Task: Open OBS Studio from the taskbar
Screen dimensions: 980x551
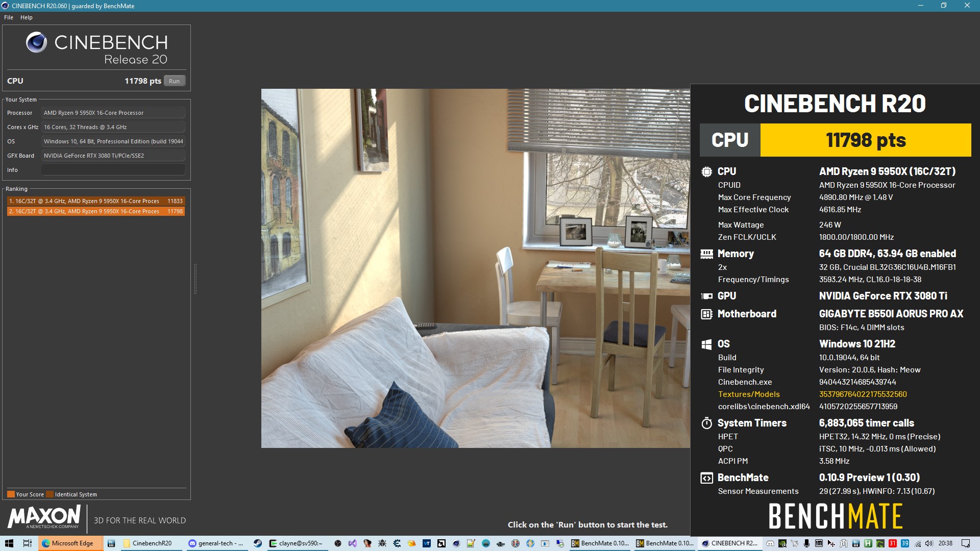Action: (x=337, y=543)
